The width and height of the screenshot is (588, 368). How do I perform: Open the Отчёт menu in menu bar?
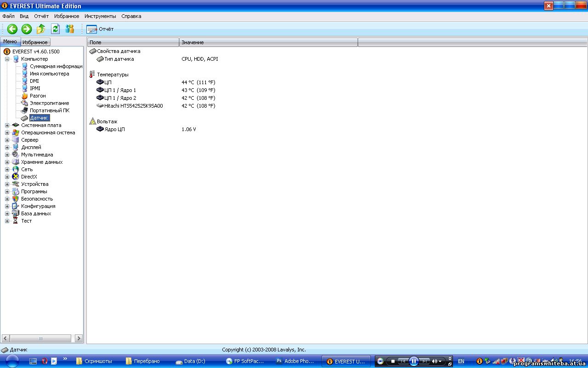point(41,16)
